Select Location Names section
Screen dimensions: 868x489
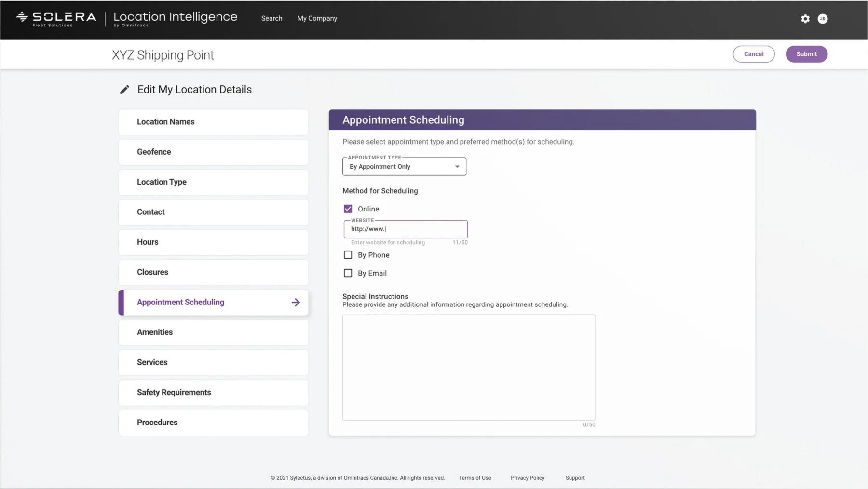coord(213,122)
